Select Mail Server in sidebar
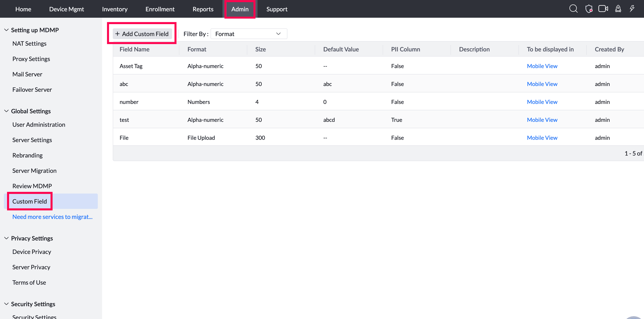Viewport: 644px width, 319px height. pyautogui.click(x=27, y=74)
